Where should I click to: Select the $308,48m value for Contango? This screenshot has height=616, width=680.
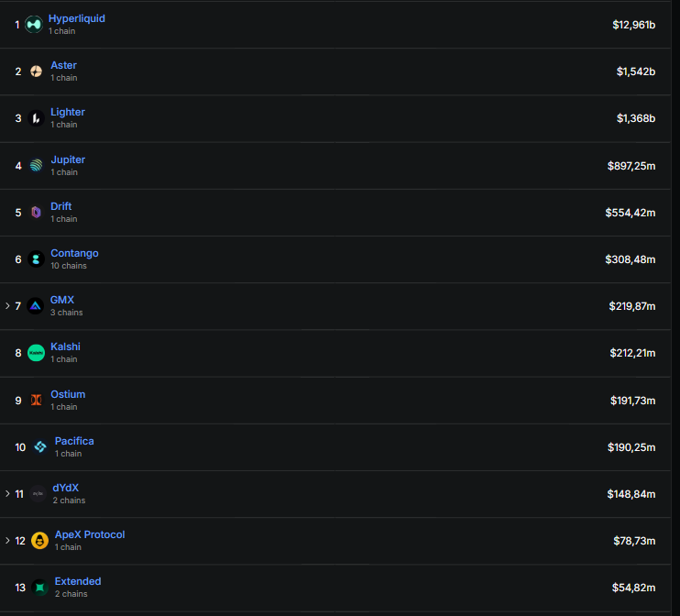[x=631, y=259]
